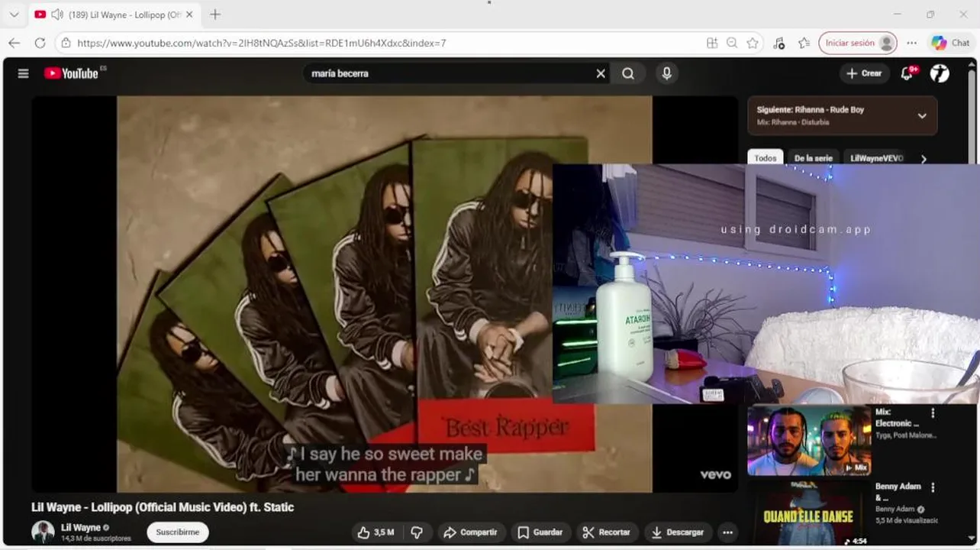This screenshot has width=980, height=550.
Task: Click the vevo logo in the video
Action: (715, 474)
